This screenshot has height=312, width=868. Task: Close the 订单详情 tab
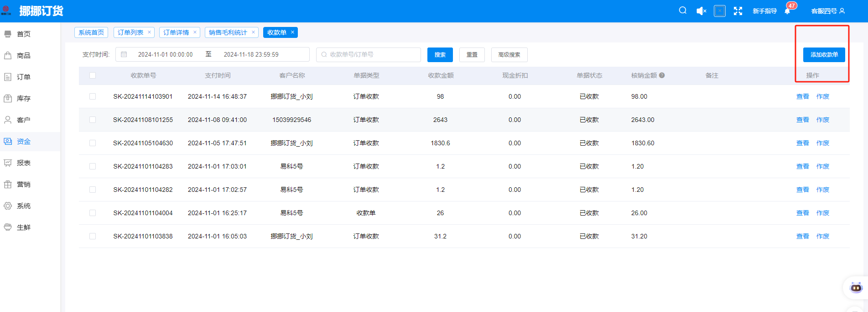[x=195, y=32]
